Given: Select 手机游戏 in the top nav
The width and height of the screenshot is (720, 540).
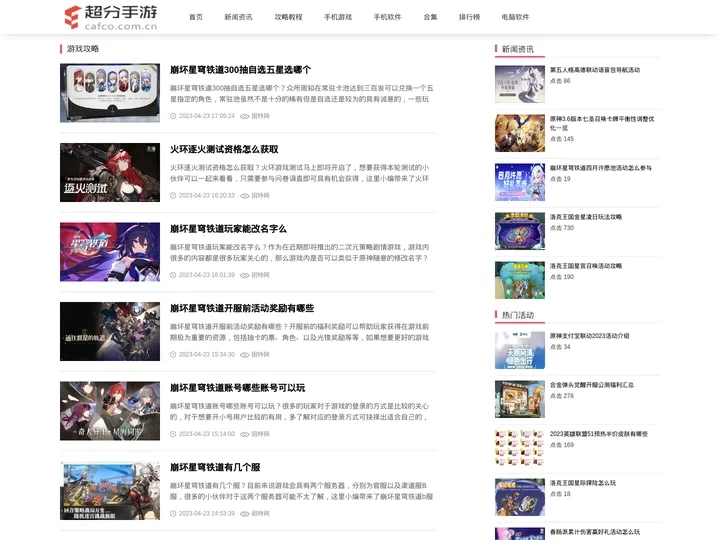Looking at the screenshot, I should [338, 17].
